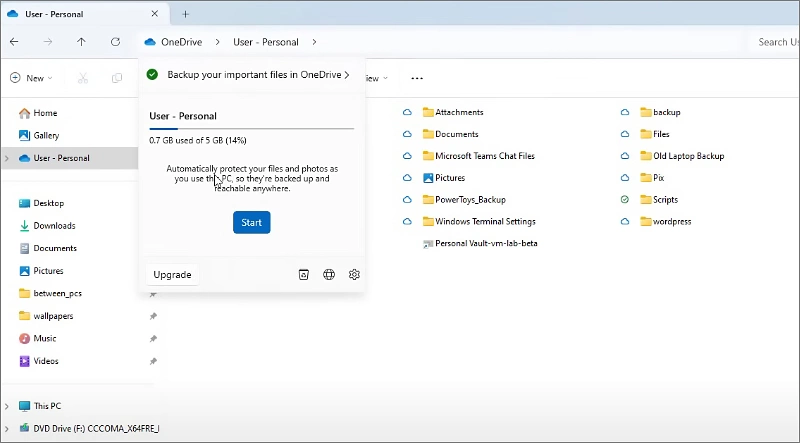Viewport: 800px width, 443px height.
Task: Click cloud status icon beside Attachments
Action: [407, 112]
